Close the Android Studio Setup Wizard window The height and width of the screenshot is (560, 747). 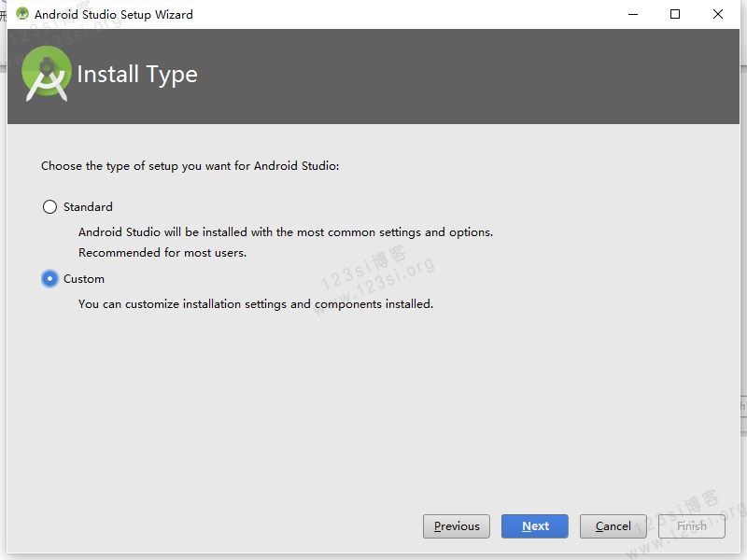(x=718, y=14)
